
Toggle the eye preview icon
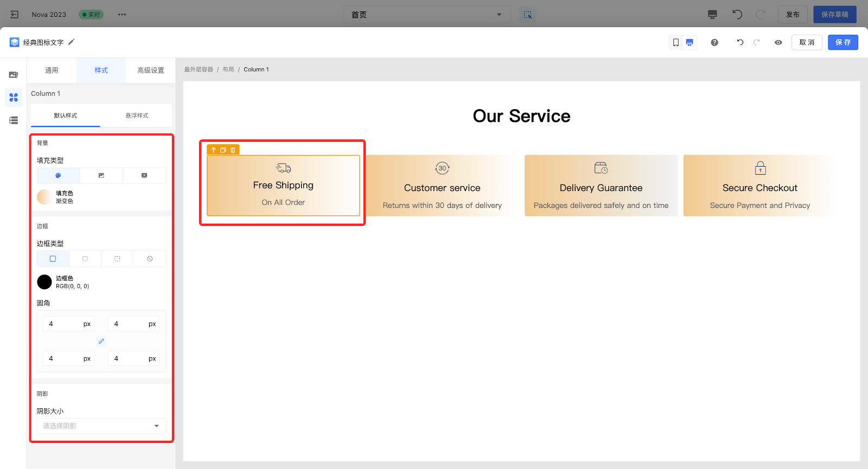[x=778, y=42]
